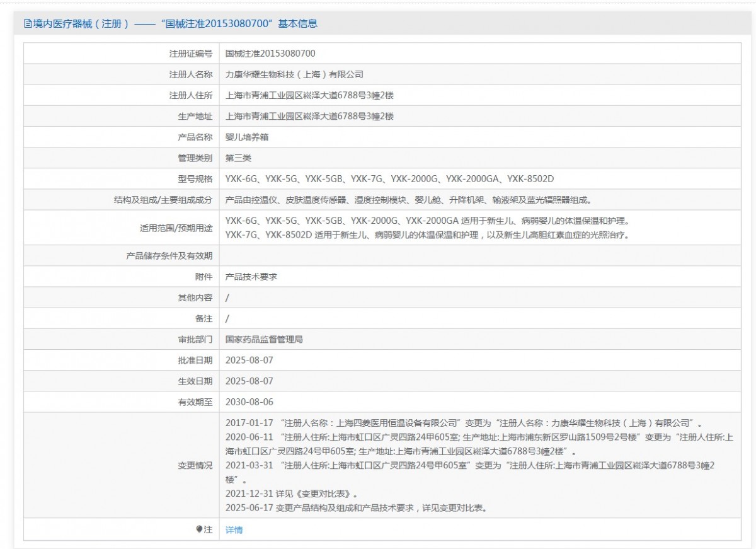The width and height of the screenshot is (756, 549).
Task: Click approval department 国家药品监督管理局
Action: pos(264,339)
